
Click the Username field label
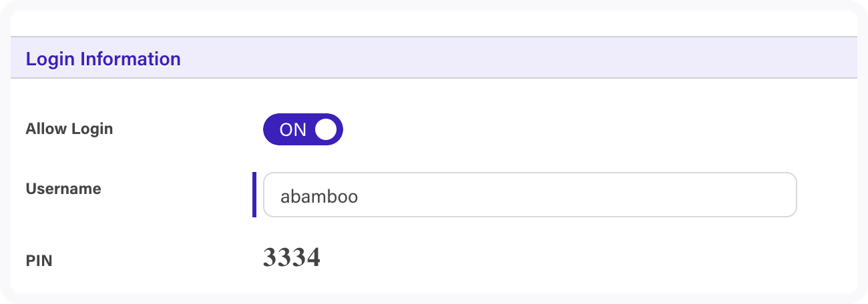point(63,189)
